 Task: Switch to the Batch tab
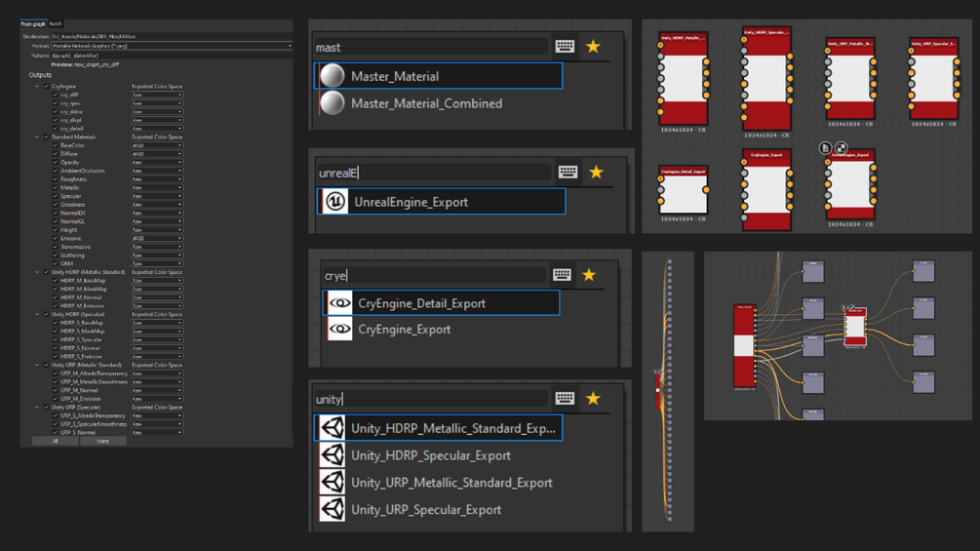(55, 23)
